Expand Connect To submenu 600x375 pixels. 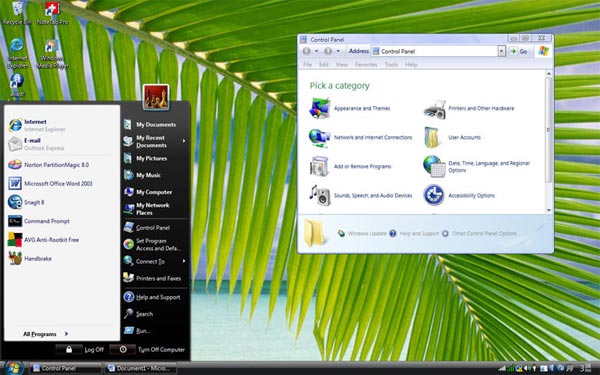155,261
